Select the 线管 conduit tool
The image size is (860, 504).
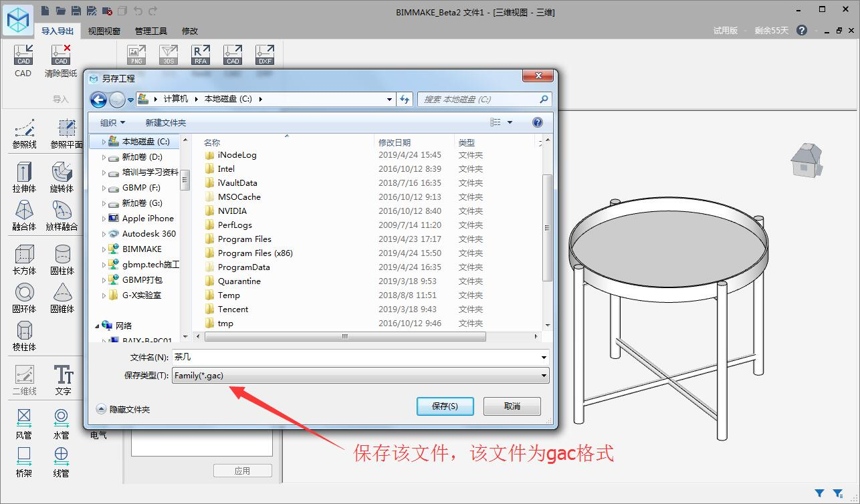(x=61, y=462)
